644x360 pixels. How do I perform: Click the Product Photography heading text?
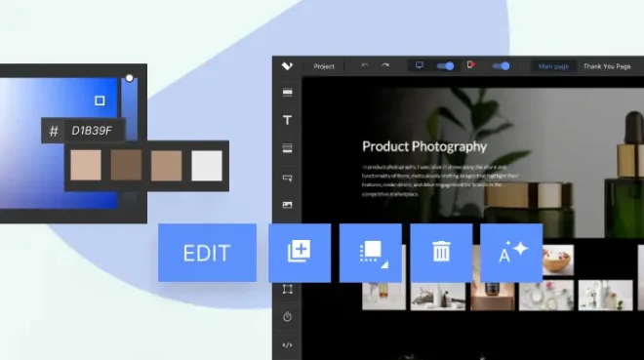click(x=424, y=146)
